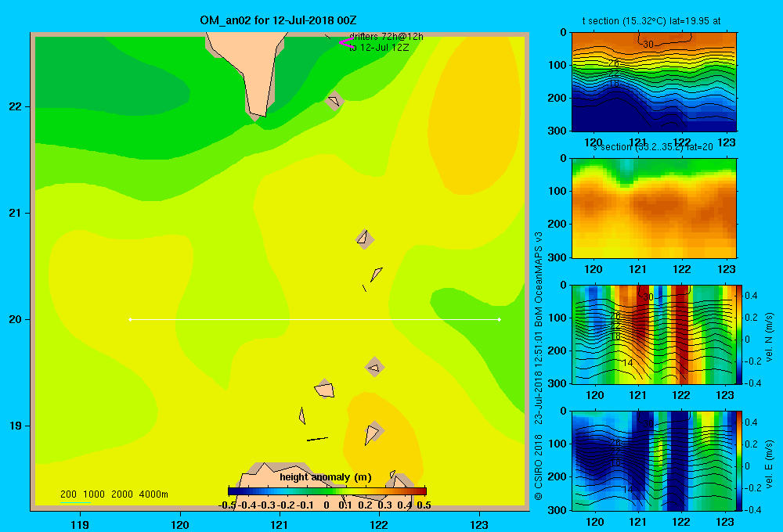Image resolution: width=783 pixels, height=532 pixels.
Task: Open the eastward velocity section panel
Action: coord(654,461)
